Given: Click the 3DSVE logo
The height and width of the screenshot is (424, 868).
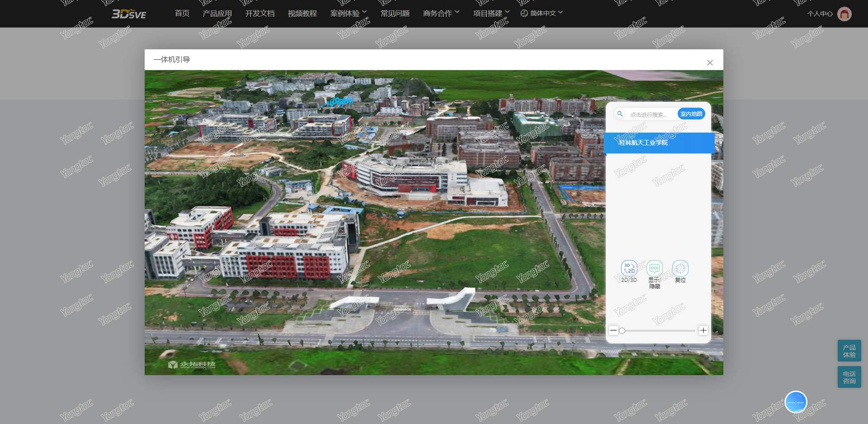Looking at the screenshot, I should pos(129,14).
